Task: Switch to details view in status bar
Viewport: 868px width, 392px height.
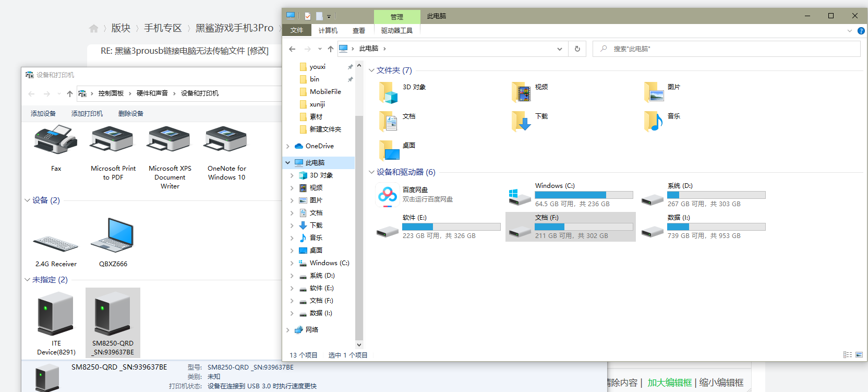Action: [848, 355]
